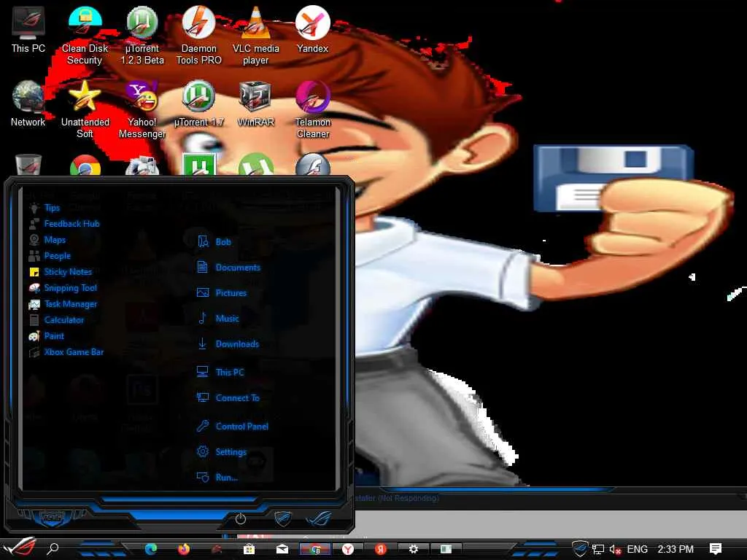Select Daemon Tools PRO desktop icon

click(198, 35)
